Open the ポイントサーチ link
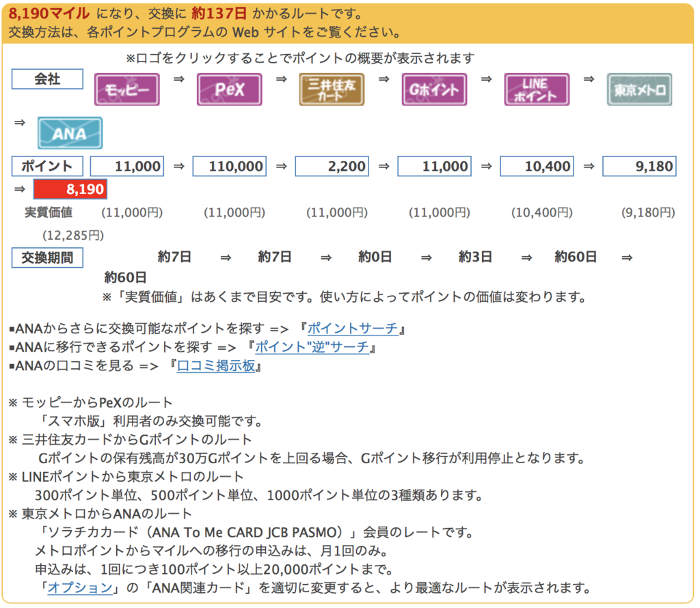 pyautogui.click(x=353, y=329)
